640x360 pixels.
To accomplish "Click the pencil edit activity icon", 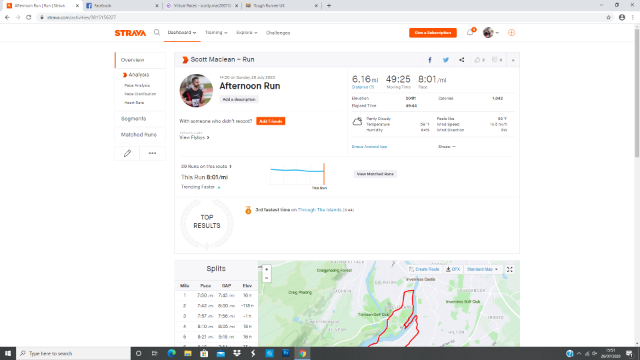I will coord(127,153).
